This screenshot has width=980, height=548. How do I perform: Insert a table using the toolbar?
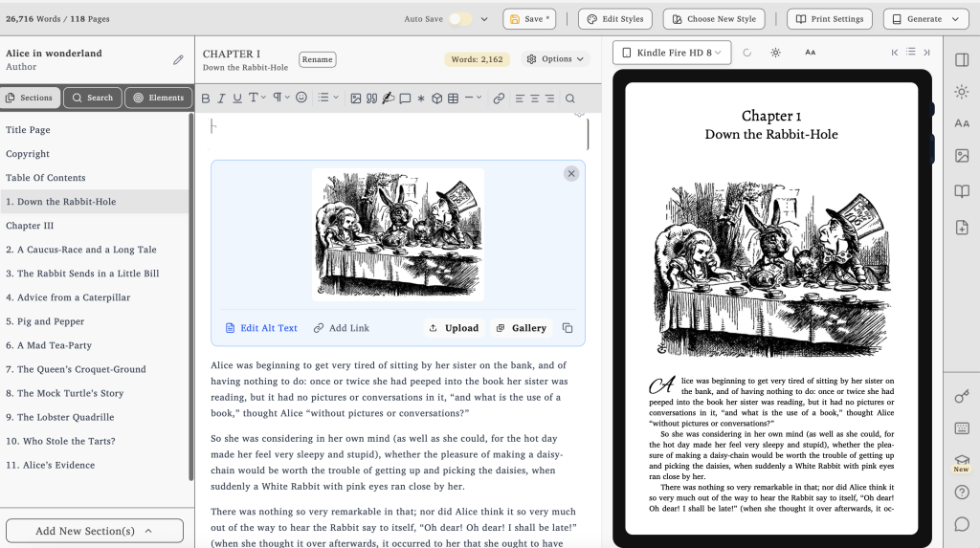click(453, 99)
